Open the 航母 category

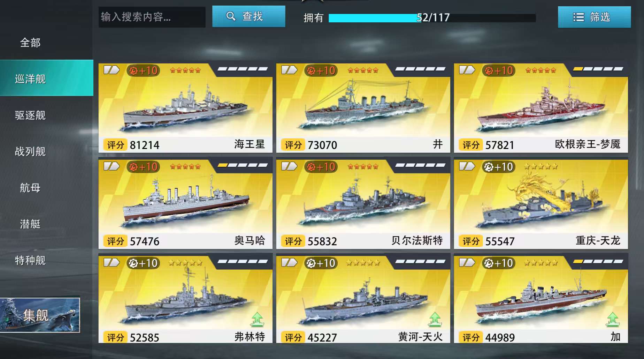pos(30,188)
